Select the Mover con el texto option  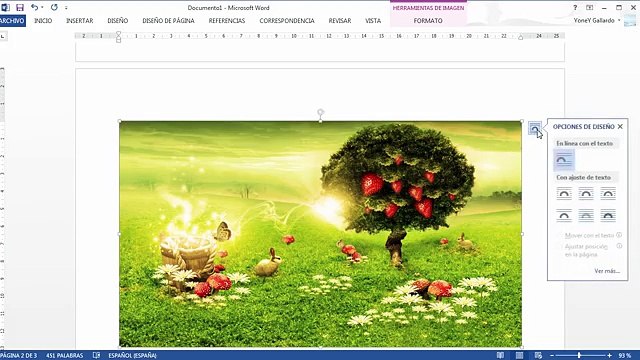pyautogui.click(x=586, y=236)
